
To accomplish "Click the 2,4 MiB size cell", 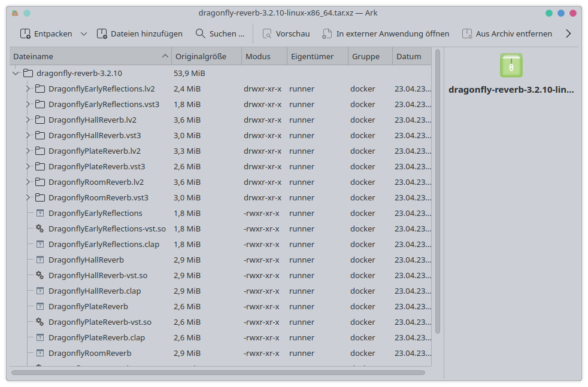I will pos(187,89).
